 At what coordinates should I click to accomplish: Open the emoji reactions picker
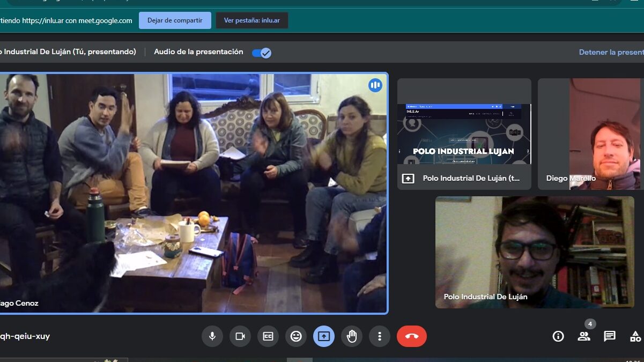[x=296, y=336]
